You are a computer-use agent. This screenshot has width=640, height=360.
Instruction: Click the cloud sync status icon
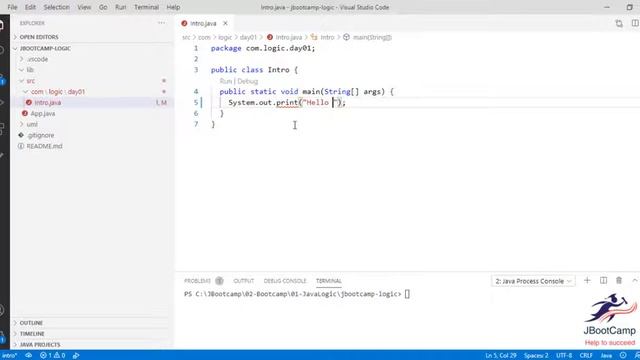(x=28, y=355)
